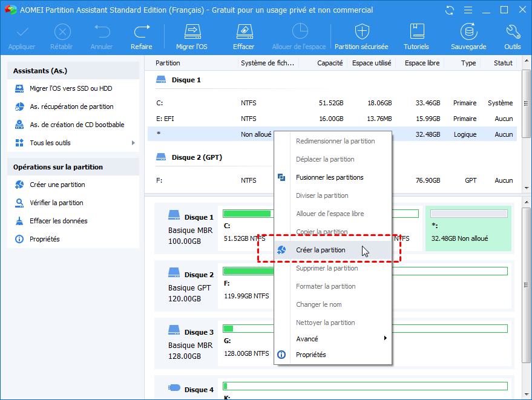Click Créer une partition in sidebar
Image resolution: width=532 pixels, height=400 pixels.
click(57, 185)
